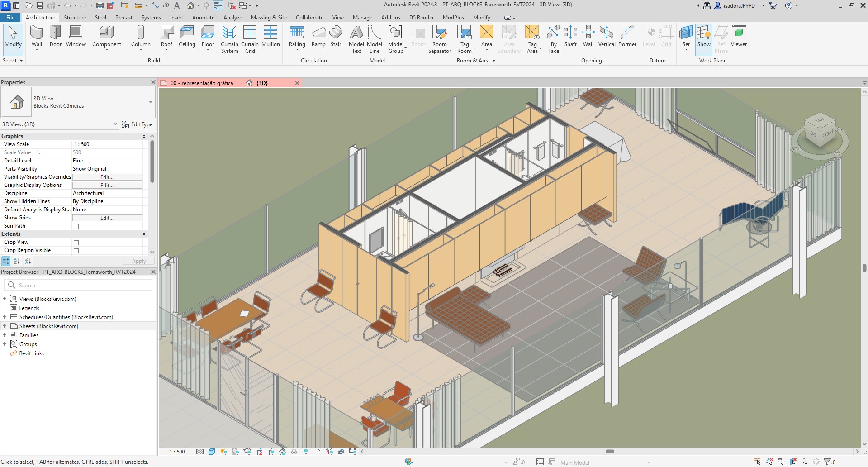Click the Properties panel vertical scrollbar
This screenshot has width=868, height=467.
(152, 162)
